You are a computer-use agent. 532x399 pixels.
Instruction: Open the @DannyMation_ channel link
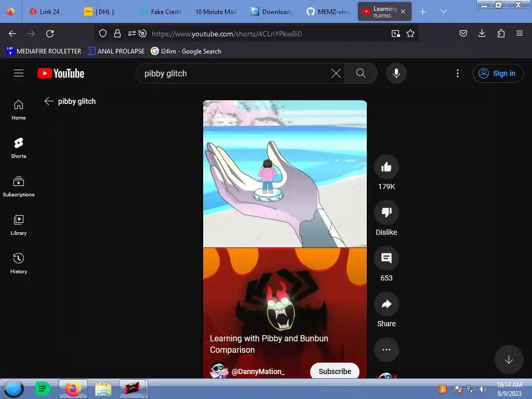(258, 371)
